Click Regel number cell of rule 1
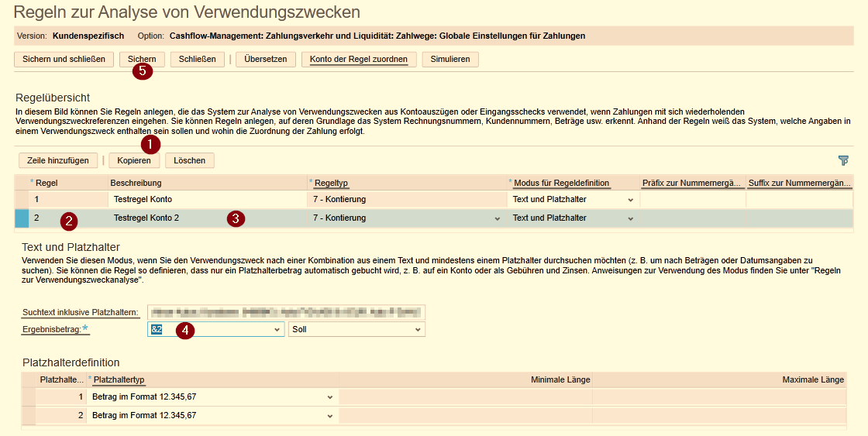Image resolution: width=868 pixels, height=436 pixels. [68, 199]
